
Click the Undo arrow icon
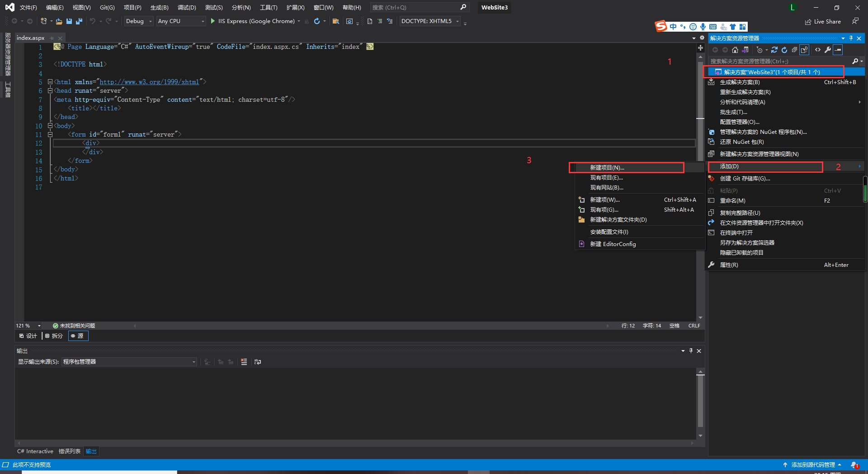[92, 21]
